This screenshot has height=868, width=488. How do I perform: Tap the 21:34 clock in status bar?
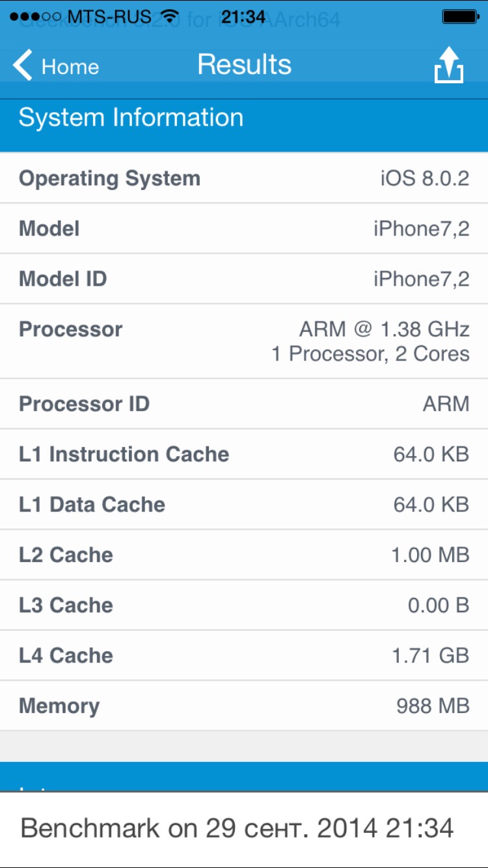(x=243, y=16)
